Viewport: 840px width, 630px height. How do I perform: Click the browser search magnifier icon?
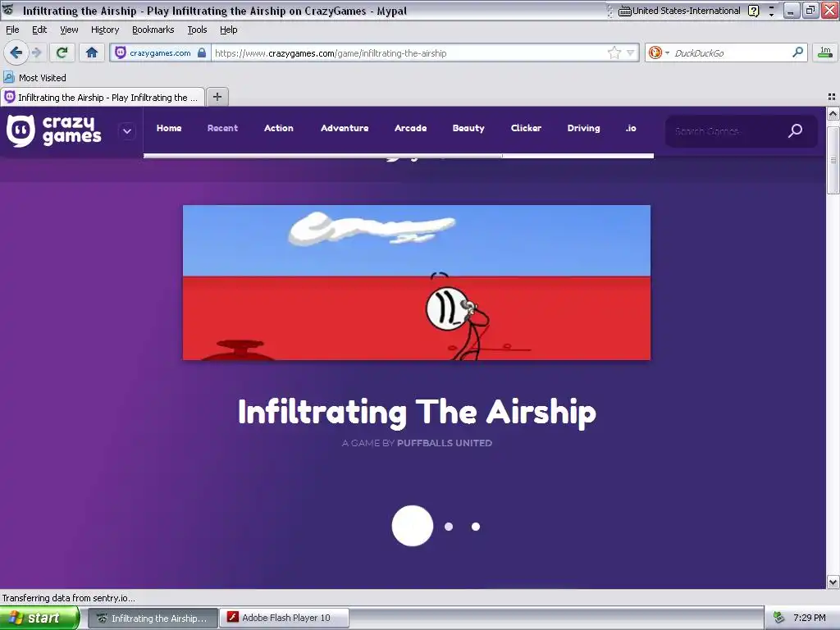coord(797,52)
